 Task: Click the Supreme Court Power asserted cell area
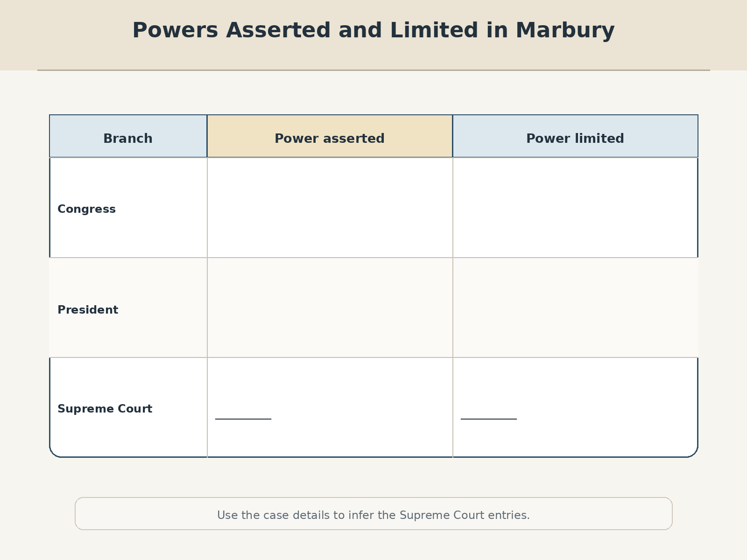[x=330, y=407]
